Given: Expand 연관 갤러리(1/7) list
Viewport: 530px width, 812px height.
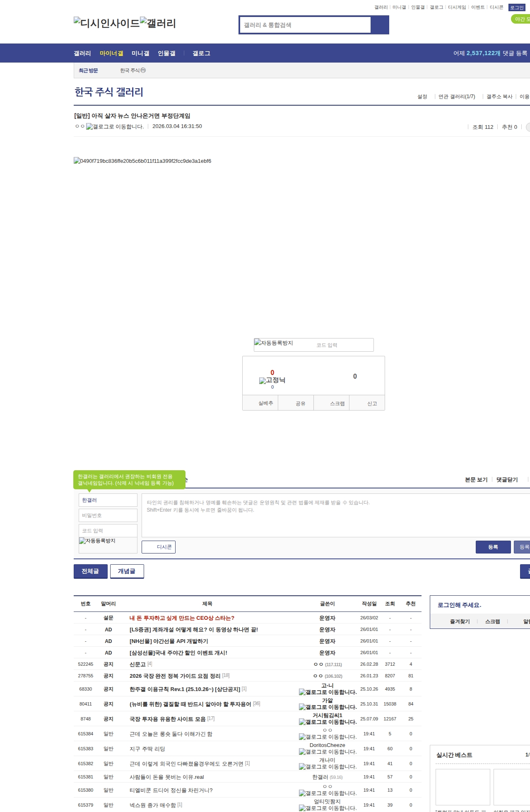Looking at the screenshot, I should [457, 97].
